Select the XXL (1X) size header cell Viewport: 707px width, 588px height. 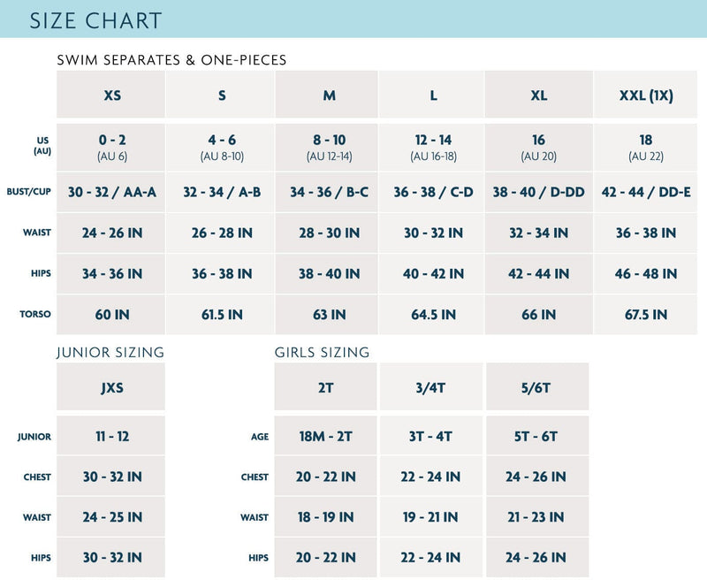(x=650, y=95)
